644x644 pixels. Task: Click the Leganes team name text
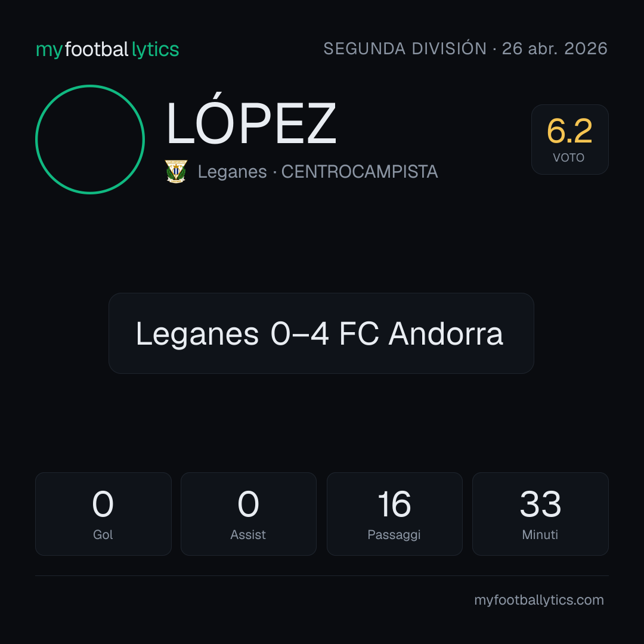click(233, 172)
